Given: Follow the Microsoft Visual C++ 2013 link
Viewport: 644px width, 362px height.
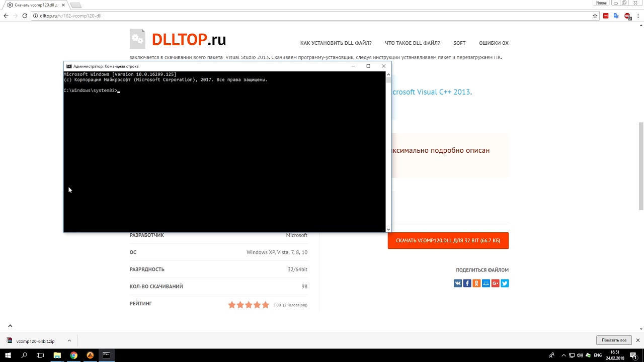Looking at the screenshot, I should (431, 92).
